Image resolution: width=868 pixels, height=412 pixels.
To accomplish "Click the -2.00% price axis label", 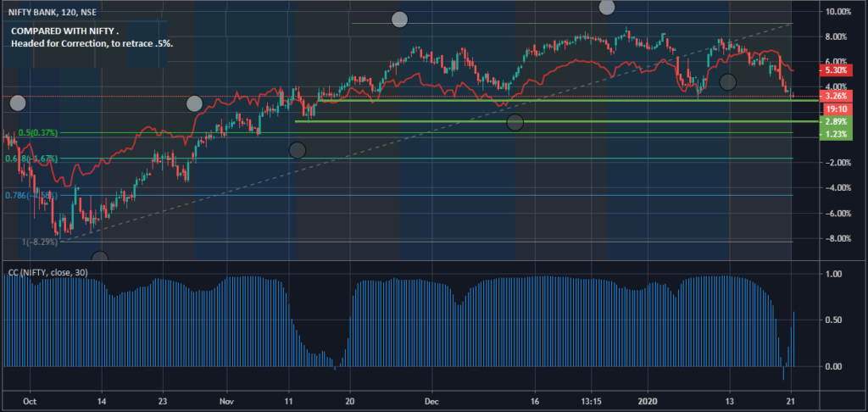I will coord(838,162).
